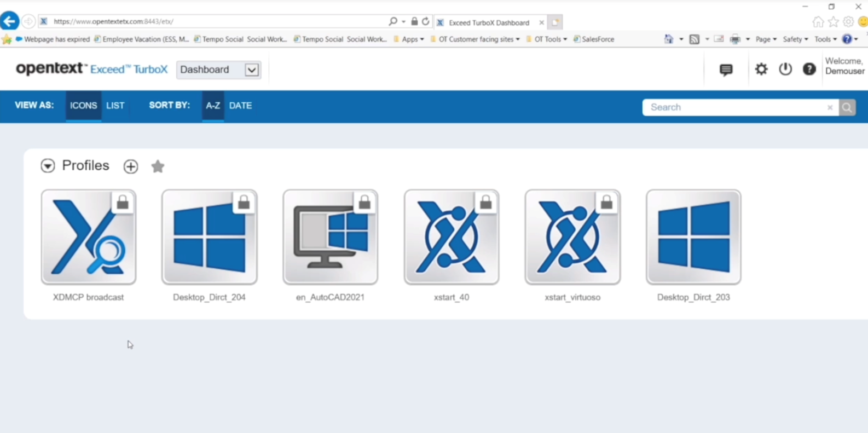The width and height of the screenshot is (868, 433).
Task: Click the search magnifier button
Action: pyautogui.click(x=847, y=107)
